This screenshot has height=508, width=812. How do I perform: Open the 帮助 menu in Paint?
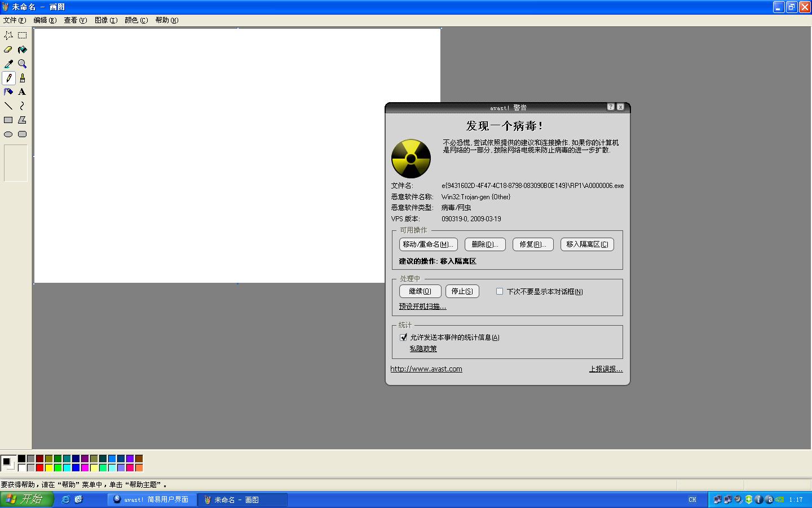[x=167, y=20]
